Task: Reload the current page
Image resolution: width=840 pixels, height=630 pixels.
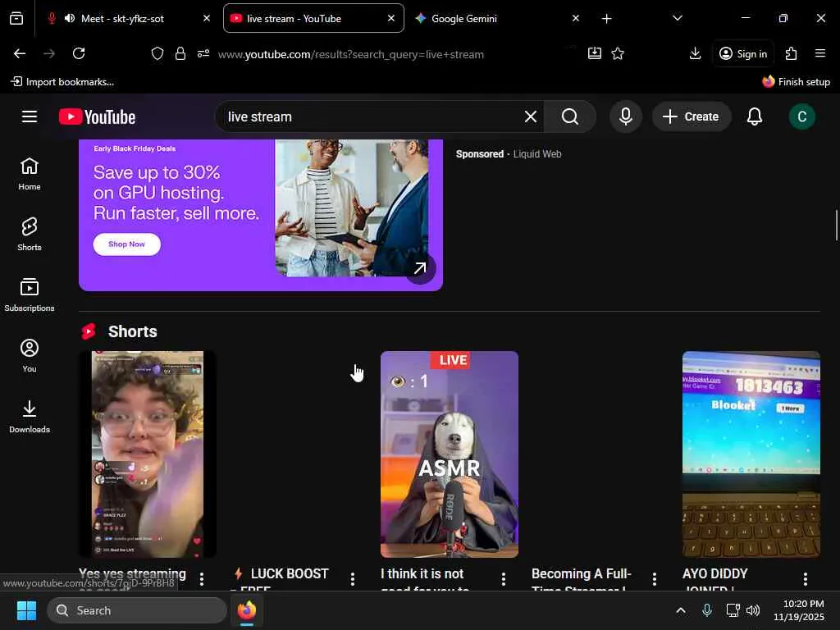Action: pyautogui.click(x=79, y=53)
